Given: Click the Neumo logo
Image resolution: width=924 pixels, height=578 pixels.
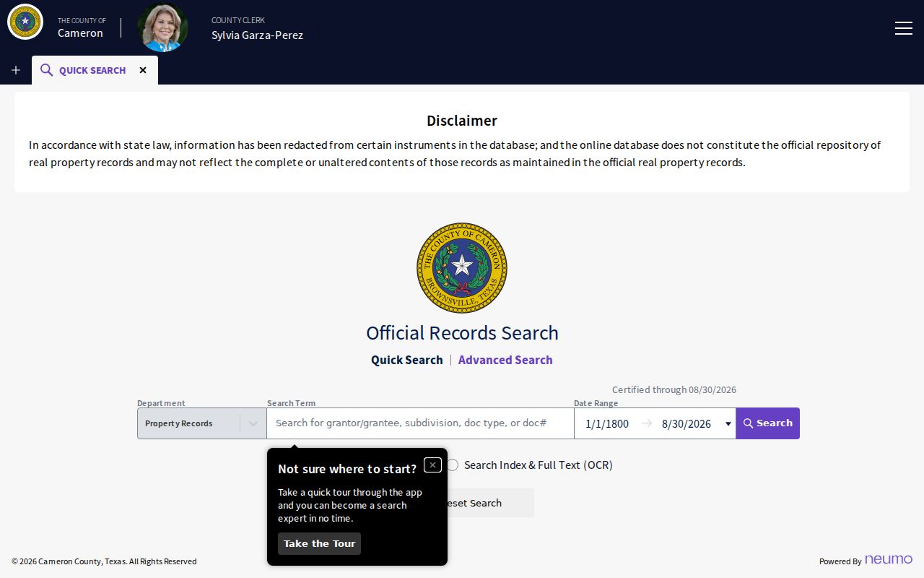Looking at the screenshot, I should coord(889,560).
